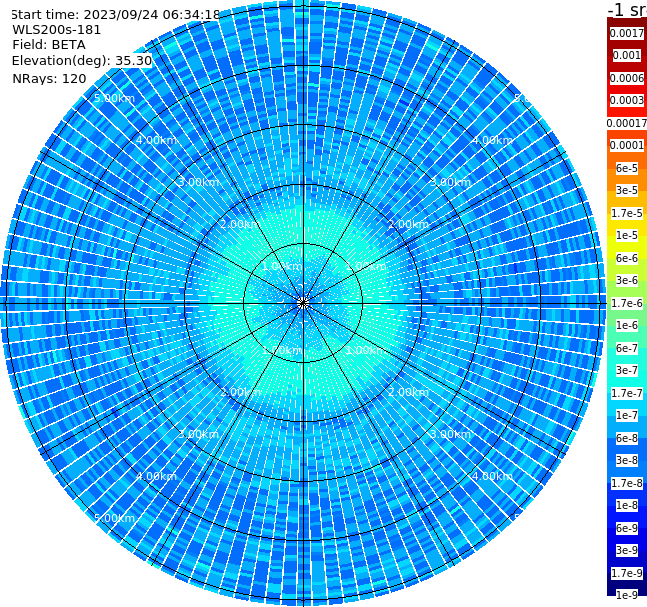647x607 pixels.
Task: Click the Start time 2023/09/24 06:34:18 text
Action: 116,15
